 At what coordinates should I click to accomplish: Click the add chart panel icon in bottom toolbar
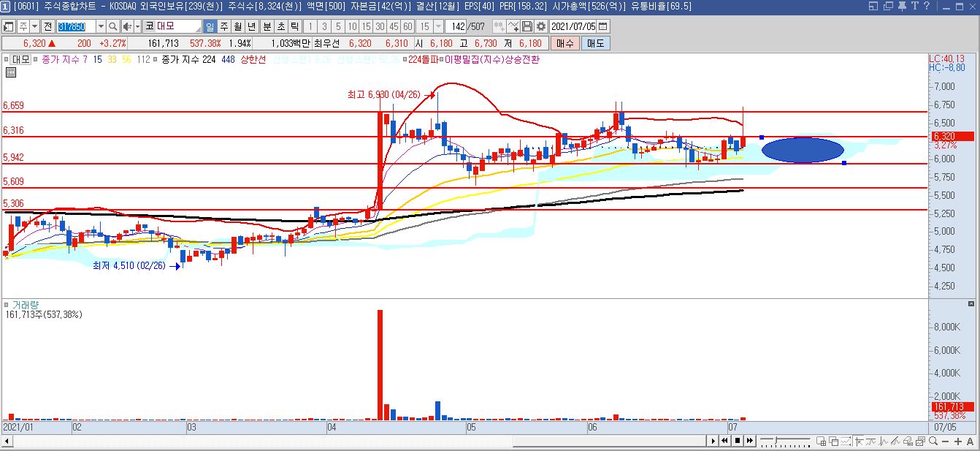[x=822, y=441]
